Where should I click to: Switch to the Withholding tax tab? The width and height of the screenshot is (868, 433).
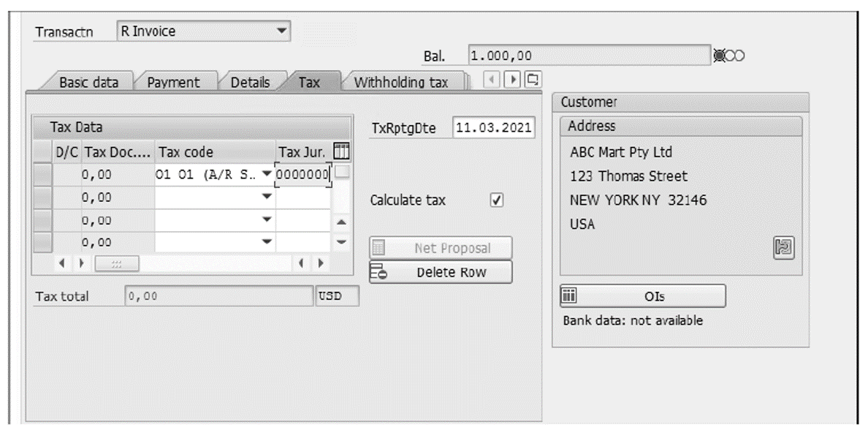pyautogui.click(x=401, y=82)
